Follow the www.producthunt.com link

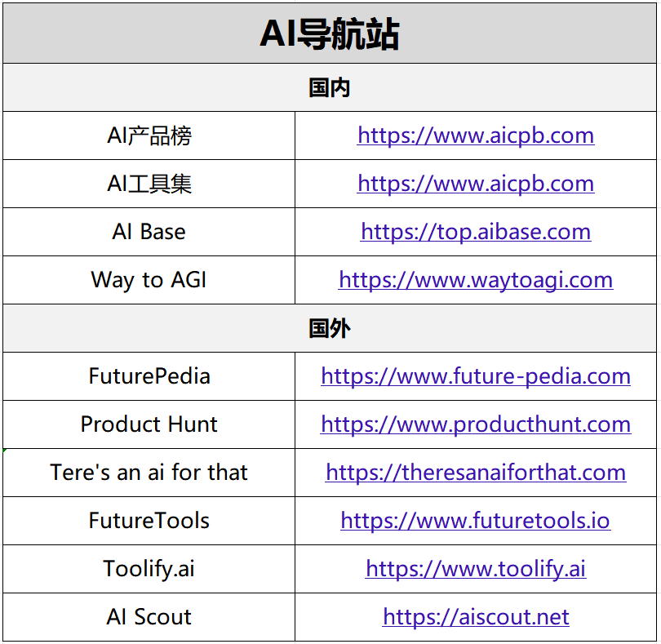(475, 424)
